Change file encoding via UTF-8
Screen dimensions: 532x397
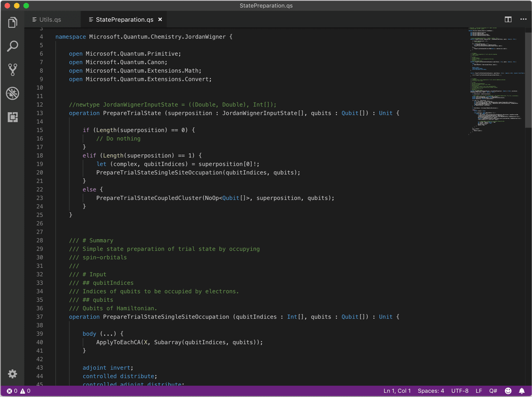[x=460, y=391]
